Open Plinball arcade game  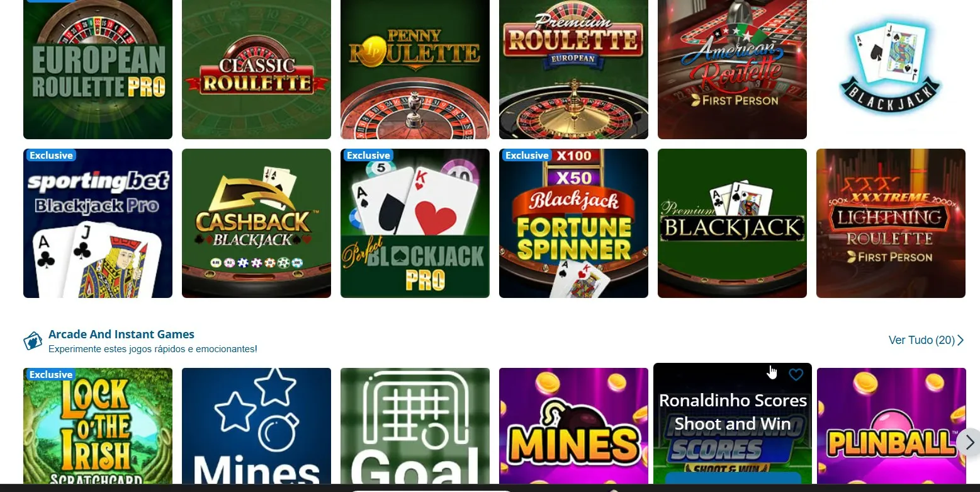point(891,426)
